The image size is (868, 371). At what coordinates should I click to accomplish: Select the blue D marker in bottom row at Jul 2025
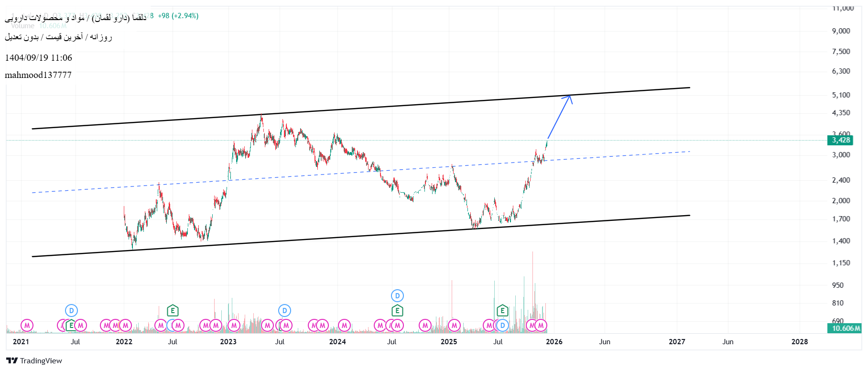(502, 326)
